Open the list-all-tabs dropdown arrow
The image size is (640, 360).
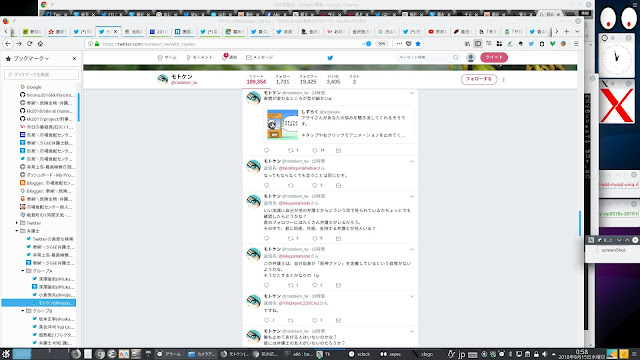pyautogui.click(x=577, y=31)
